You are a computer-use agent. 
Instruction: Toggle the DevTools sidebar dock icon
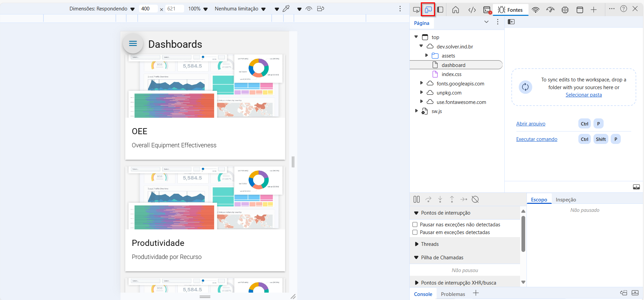point(440,10)
